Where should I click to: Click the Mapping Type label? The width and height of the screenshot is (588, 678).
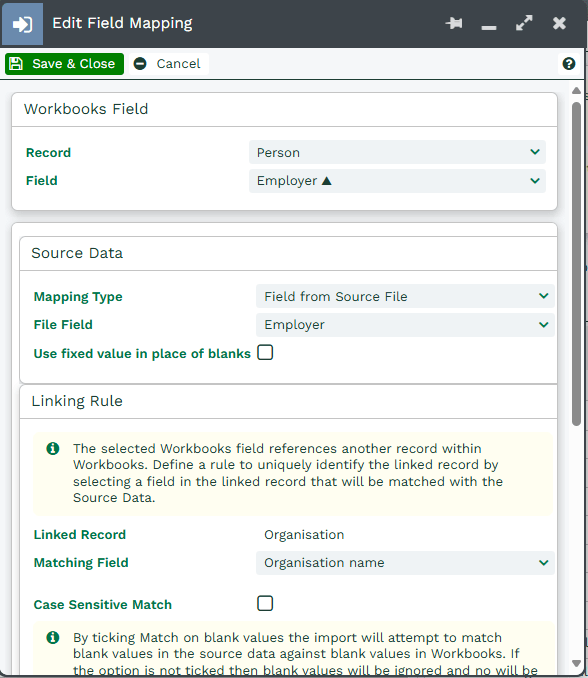click(78, 297)
